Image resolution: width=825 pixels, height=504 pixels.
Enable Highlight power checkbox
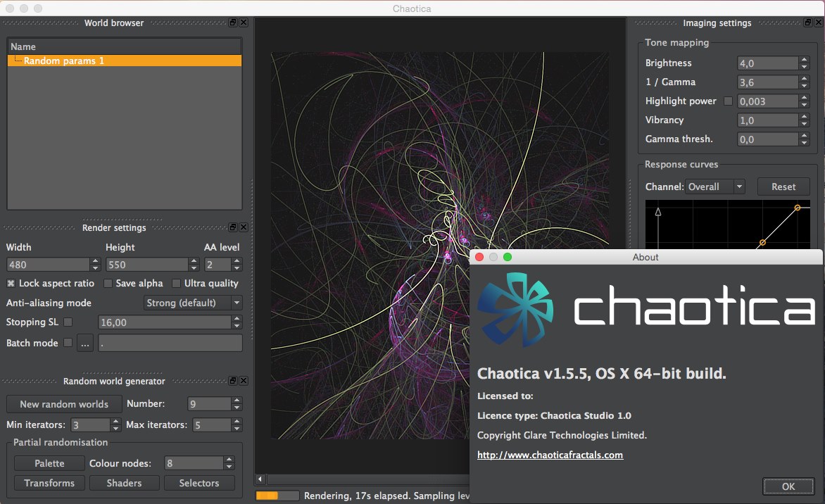pyautogui.click(x=728, y=101)
